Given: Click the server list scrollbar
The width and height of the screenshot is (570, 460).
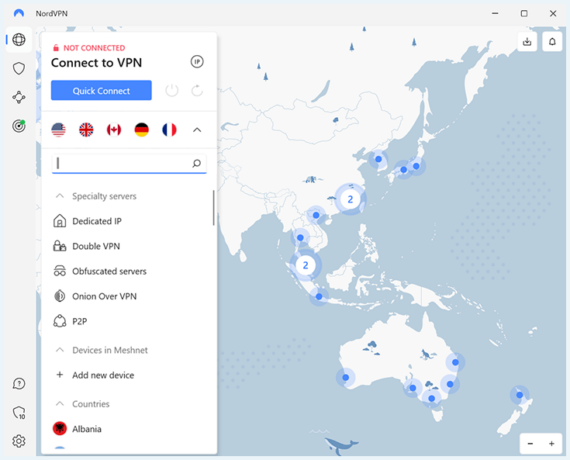Looking at the screenshot, I should click(x=213, y=208).
